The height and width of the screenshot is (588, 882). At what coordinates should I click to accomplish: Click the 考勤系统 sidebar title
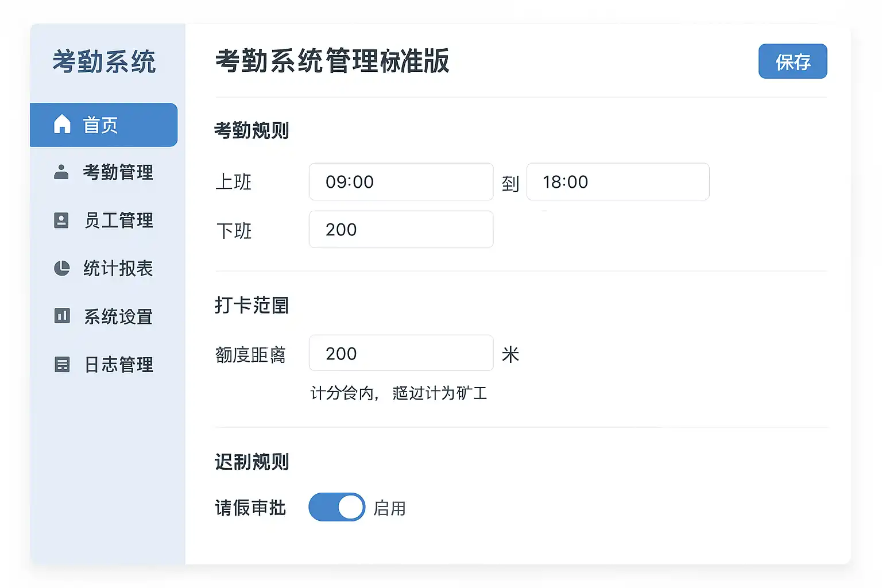pos(104,61)
